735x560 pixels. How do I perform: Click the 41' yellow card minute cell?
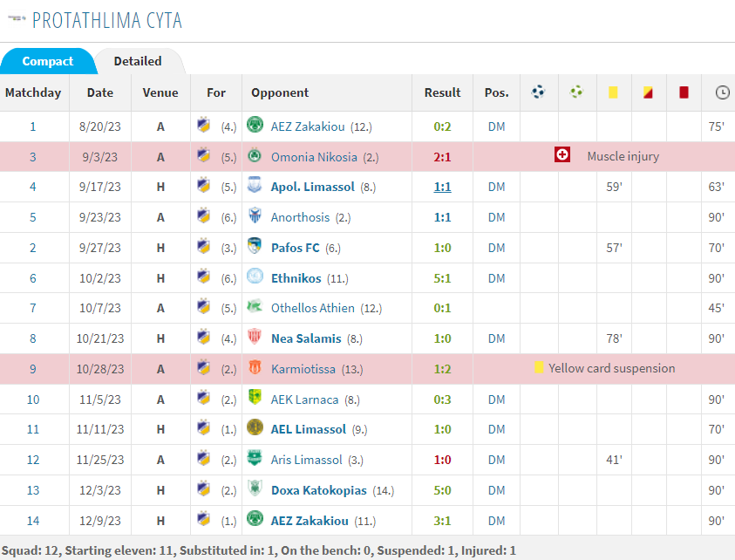coord(614,460)
